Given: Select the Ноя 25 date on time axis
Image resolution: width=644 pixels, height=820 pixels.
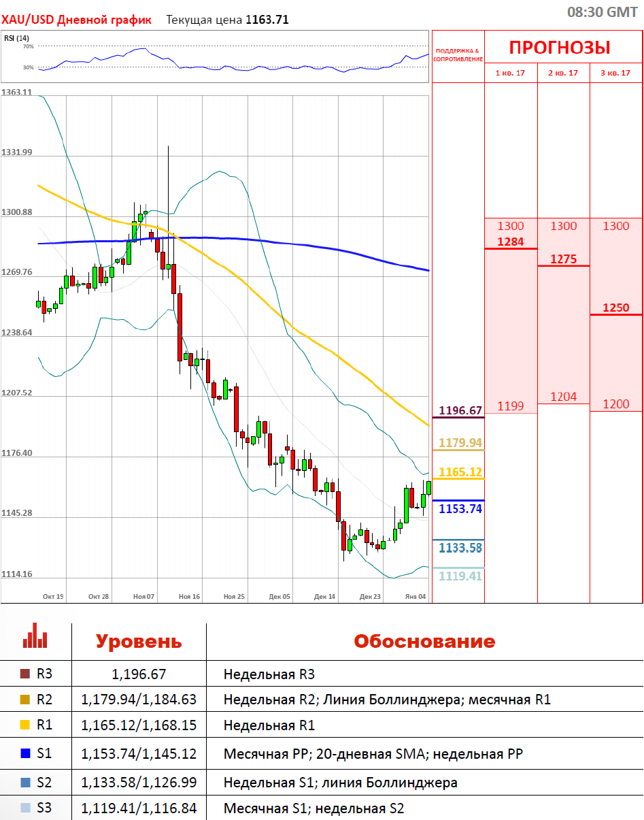Looking at the screenshot, I should coord(234,596).
